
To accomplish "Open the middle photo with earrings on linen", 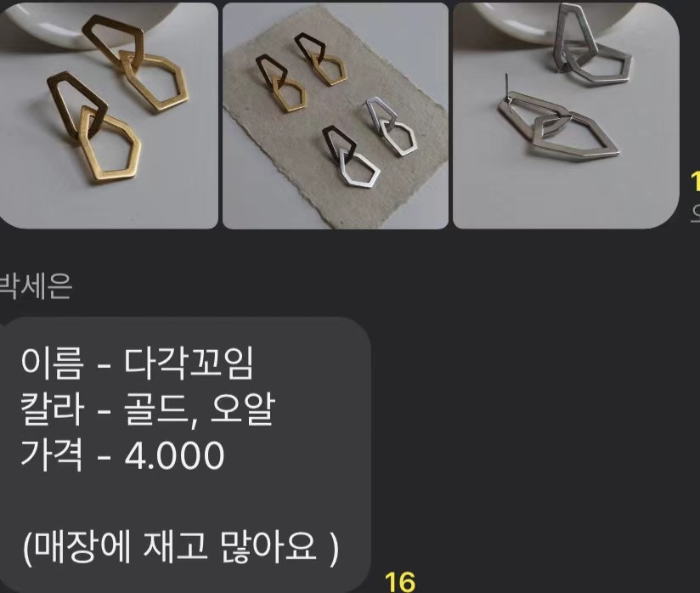I will tap(336, 116).
